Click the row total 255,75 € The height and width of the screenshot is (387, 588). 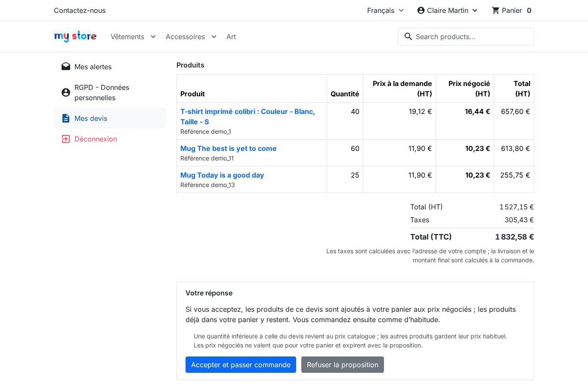tap(515, 175)
